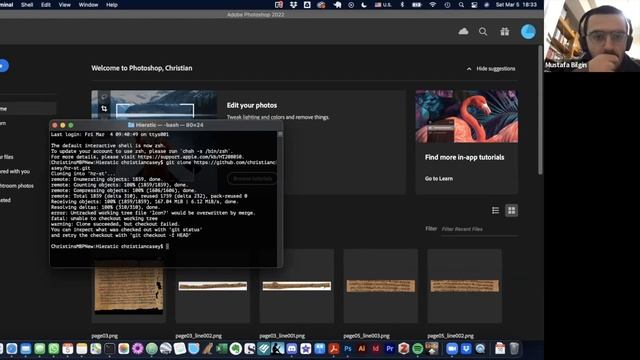Click the battery status icon

point(417,5)
